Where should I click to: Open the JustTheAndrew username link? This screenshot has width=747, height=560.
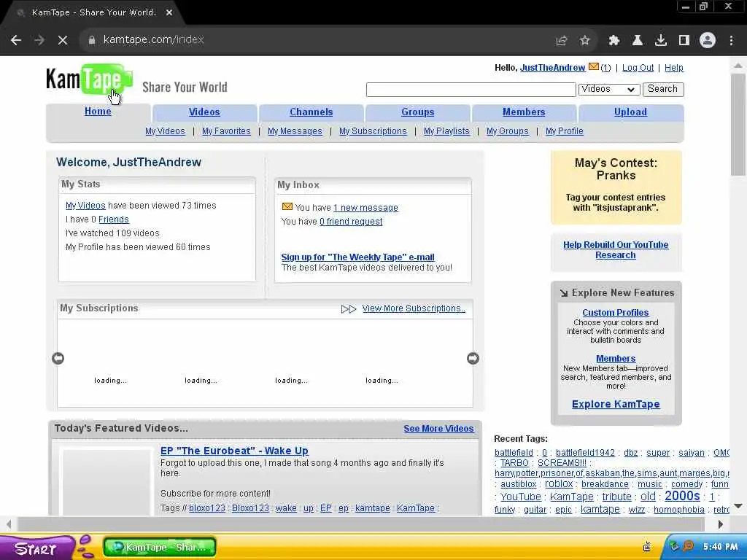553,68
